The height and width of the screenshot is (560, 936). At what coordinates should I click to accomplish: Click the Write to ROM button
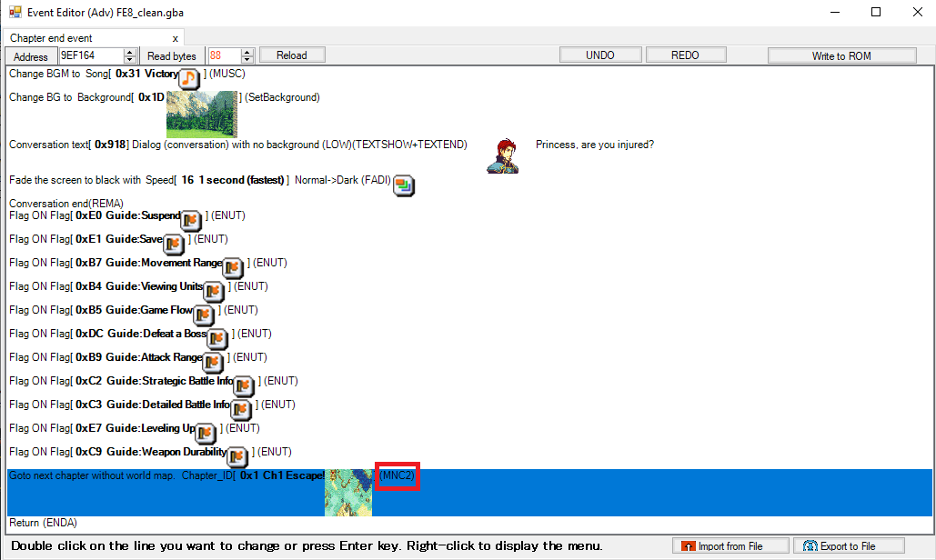[x=840, y=55]
